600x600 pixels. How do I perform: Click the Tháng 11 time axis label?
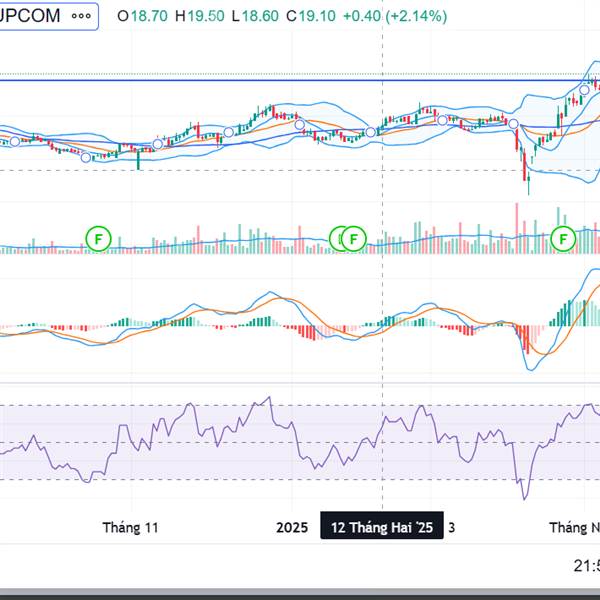tap(130, 527)
